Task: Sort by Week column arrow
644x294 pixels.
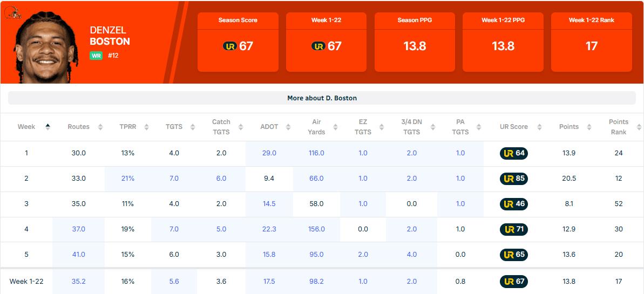Action: click(x=48, y=127)
